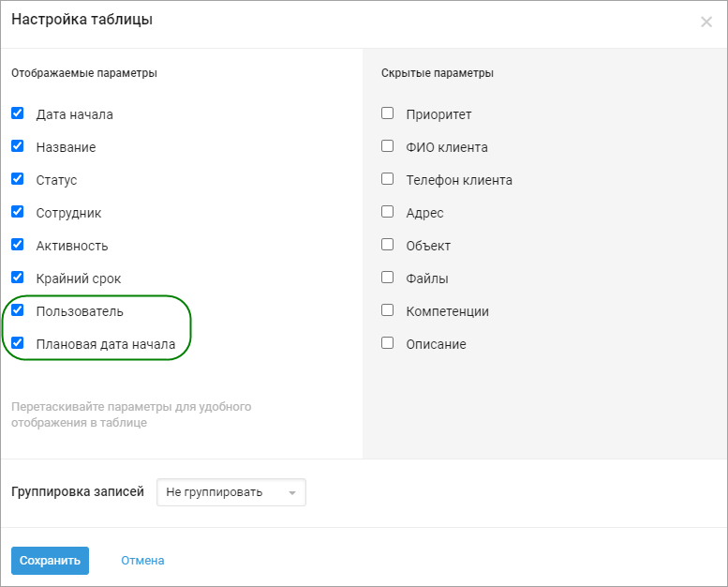Uncheck the Дата начала checkbox
This screenshot has width=728, height=587.
point(17,113)
